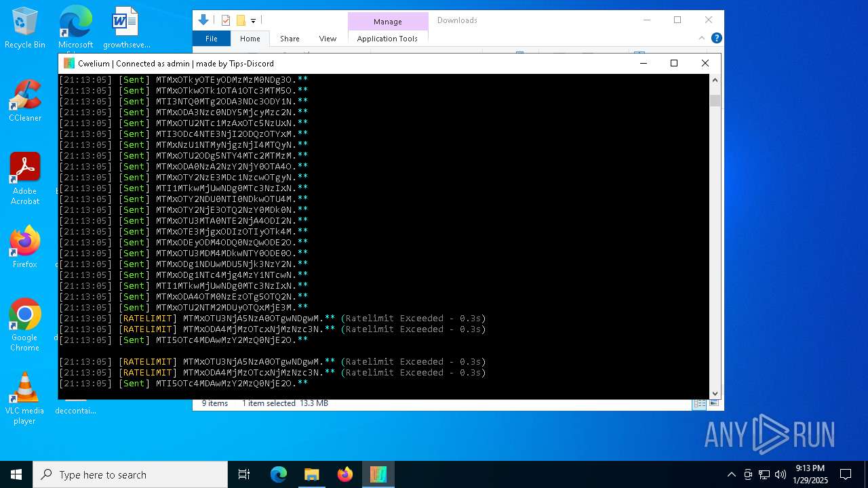
Task: Open VLC media player desktop shortcut
Action: [x=25, y=398]
